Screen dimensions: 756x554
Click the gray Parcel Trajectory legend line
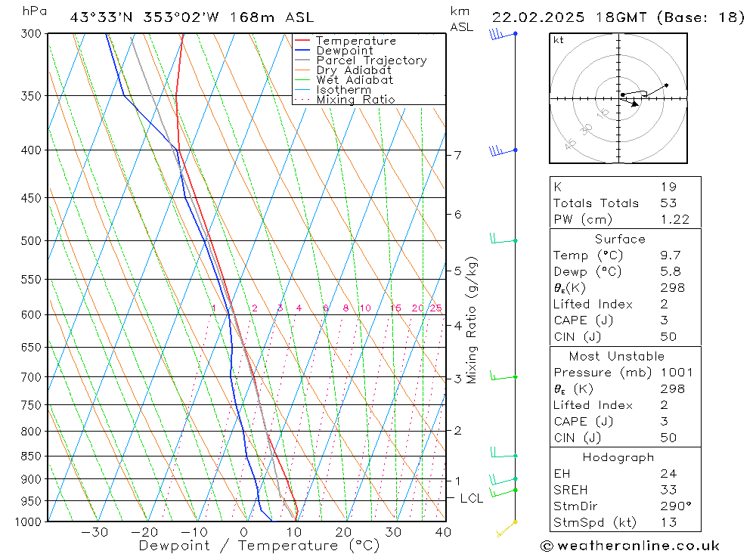[302, 60]
